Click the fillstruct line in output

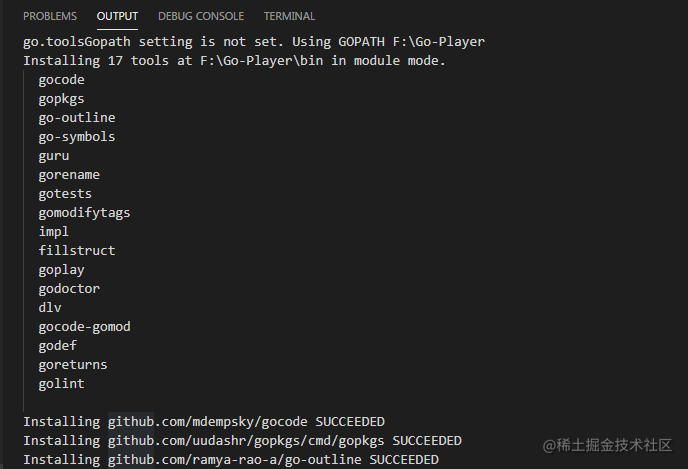77,251
